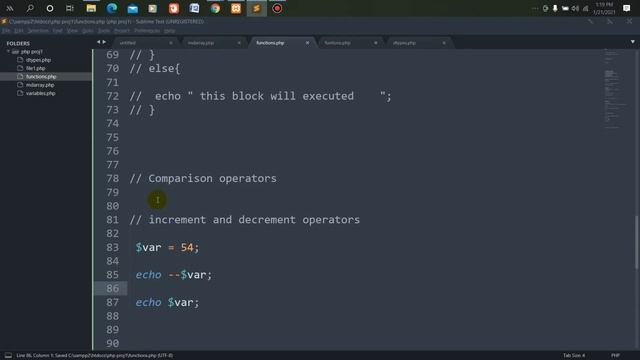Viewport: 640px width, 360px height.
Task: Open File Explorer from the taskbar
Action: [x=91, y=8]
